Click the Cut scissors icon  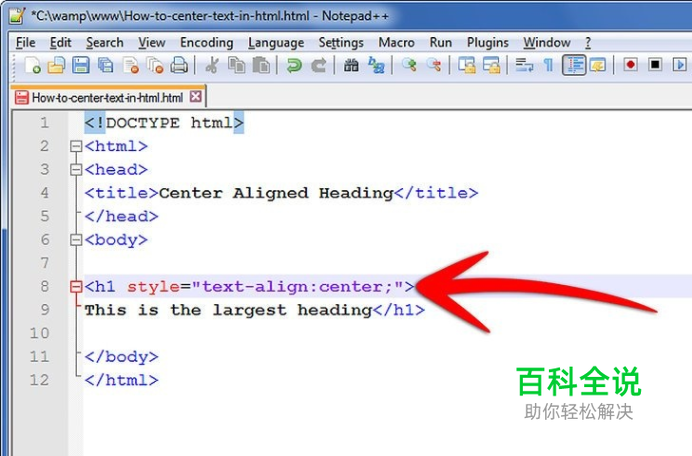(x=212, y=66)
